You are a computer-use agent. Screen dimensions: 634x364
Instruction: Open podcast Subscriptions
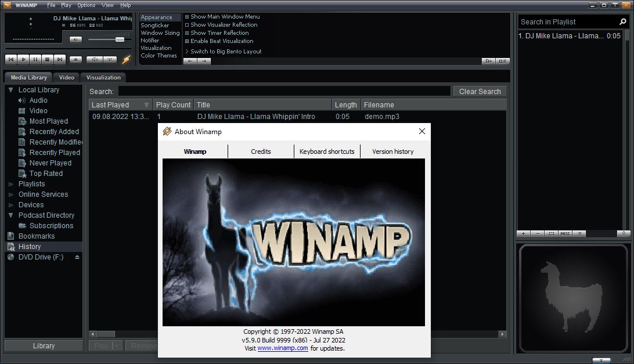[x=51, y=226]
